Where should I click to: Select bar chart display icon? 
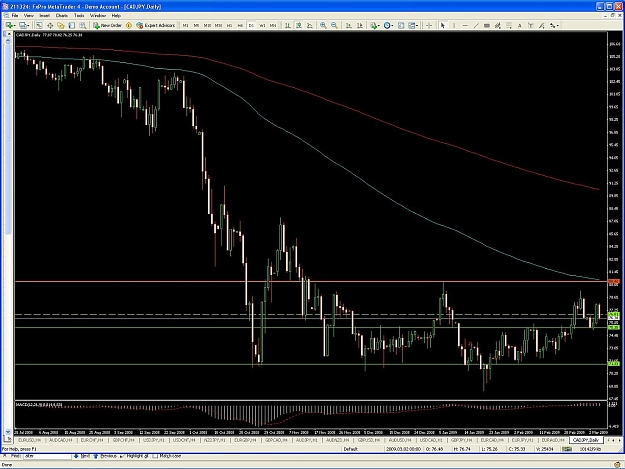(287, 26)
